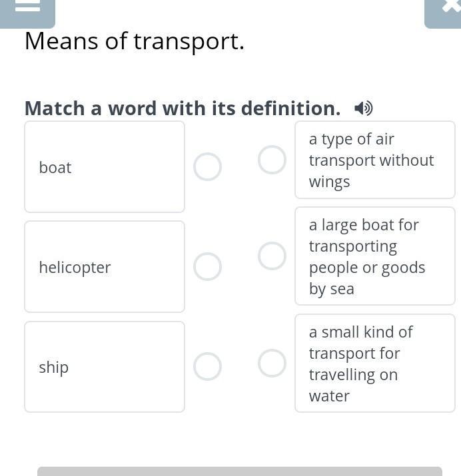
Task: Click the helicopter word card
Action: [105, 266]
